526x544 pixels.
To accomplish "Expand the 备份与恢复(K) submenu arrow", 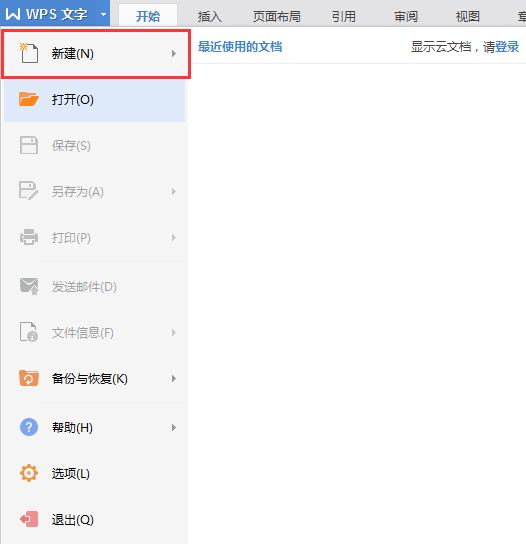I will click(174, 379).
